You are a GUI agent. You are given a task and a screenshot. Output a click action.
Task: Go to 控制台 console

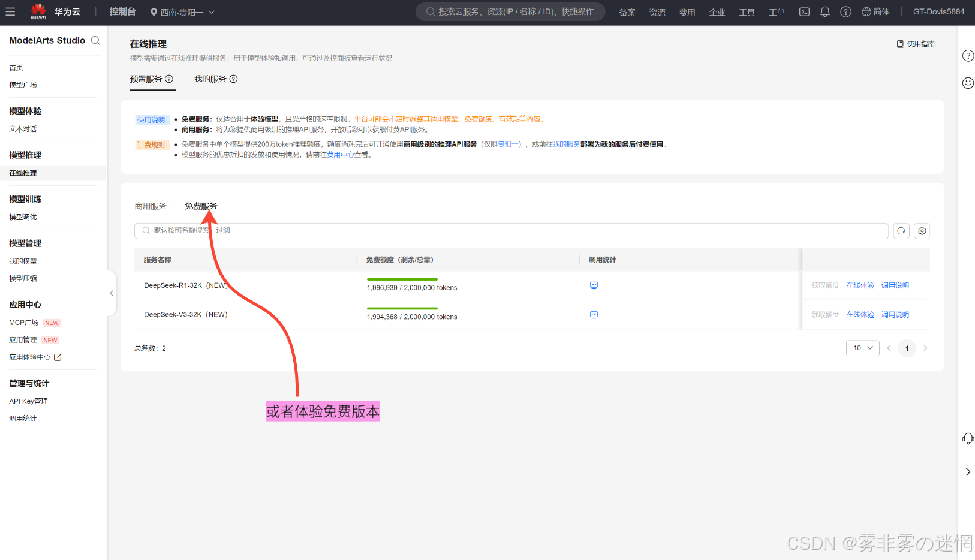(122, 12)
